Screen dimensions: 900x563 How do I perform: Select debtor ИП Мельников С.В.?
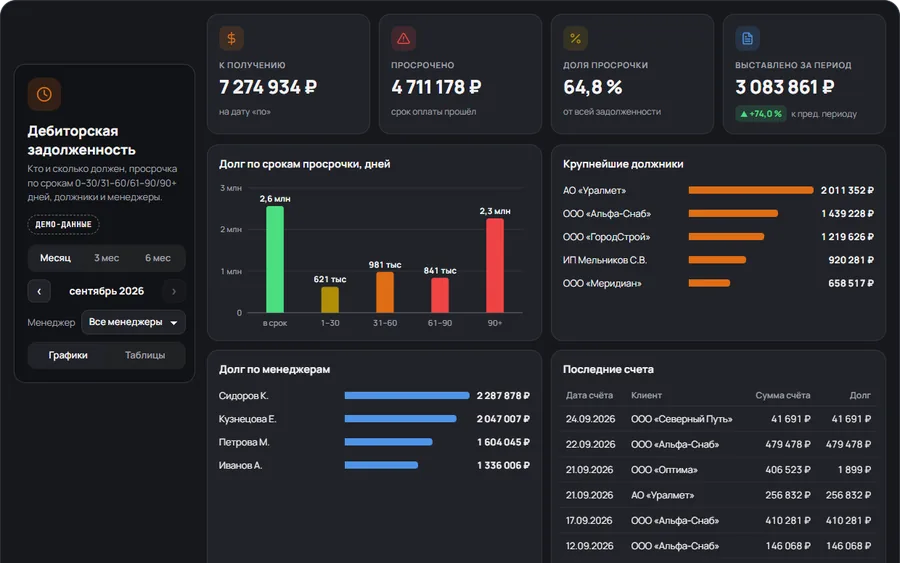[x=604, y=260]
